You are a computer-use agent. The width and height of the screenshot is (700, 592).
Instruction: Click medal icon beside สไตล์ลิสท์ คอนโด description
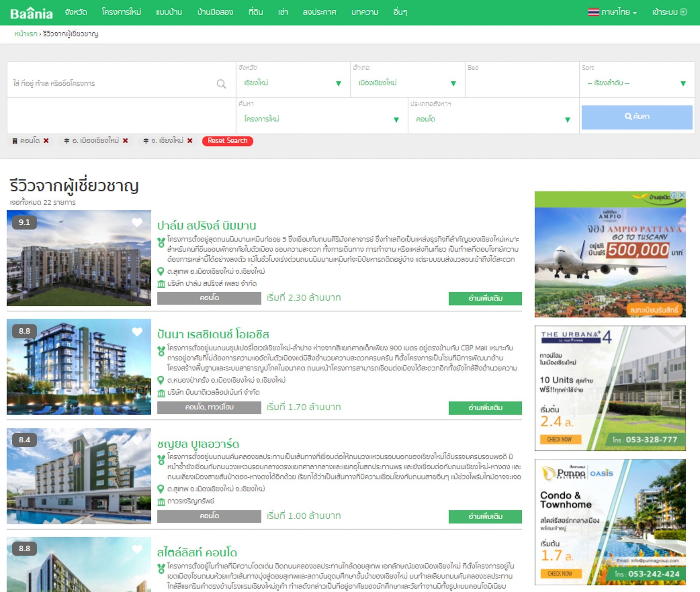161,569
